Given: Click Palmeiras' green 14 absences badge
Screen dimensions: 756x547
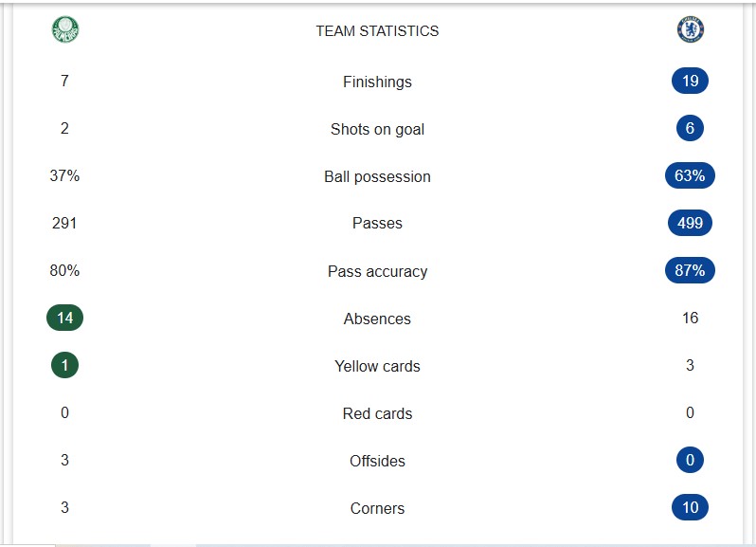Looking at the screenshot, I should (x=64, y=318).
